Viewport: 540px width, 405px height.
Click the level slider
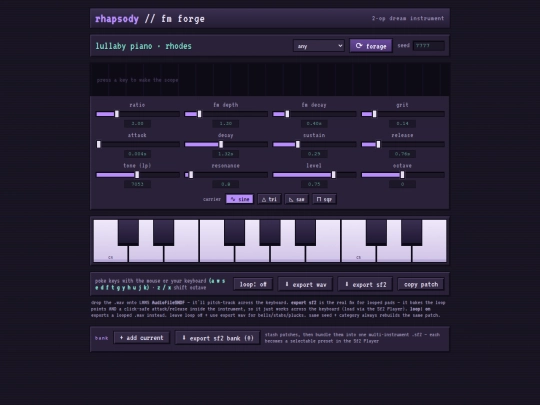pyautogui.click(x=314, y=175)
